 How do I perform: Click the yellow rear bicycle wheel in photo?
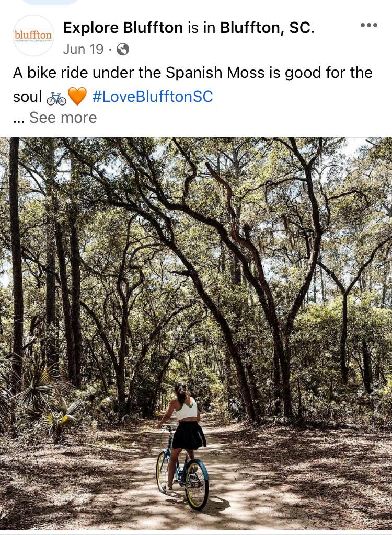[197, 484]
